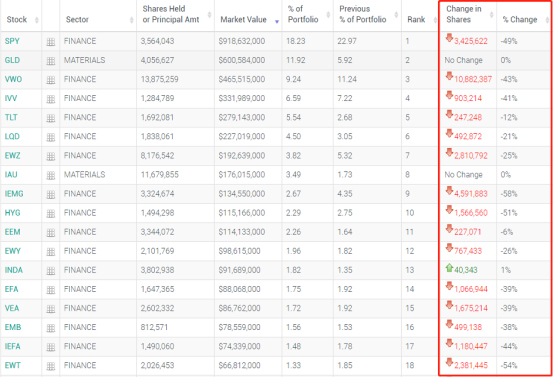Viewport: 553px width, 377px height.
Task: Click the red down arrow in VWO row
Action: tap(449, 76)
